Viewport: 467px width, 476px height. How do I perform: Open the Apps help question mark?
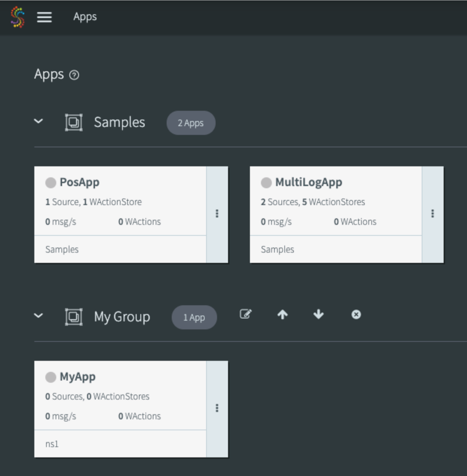point(74,75)
